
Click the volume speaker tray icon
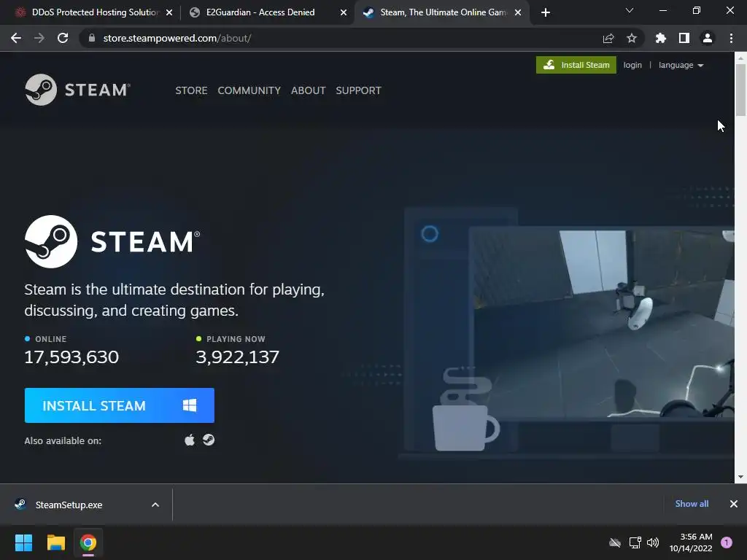pos(653,542)
